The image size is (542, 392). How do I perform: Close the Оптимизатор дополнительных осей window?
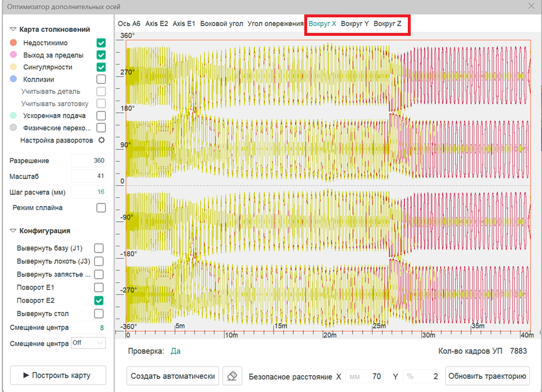pos(531,6)
